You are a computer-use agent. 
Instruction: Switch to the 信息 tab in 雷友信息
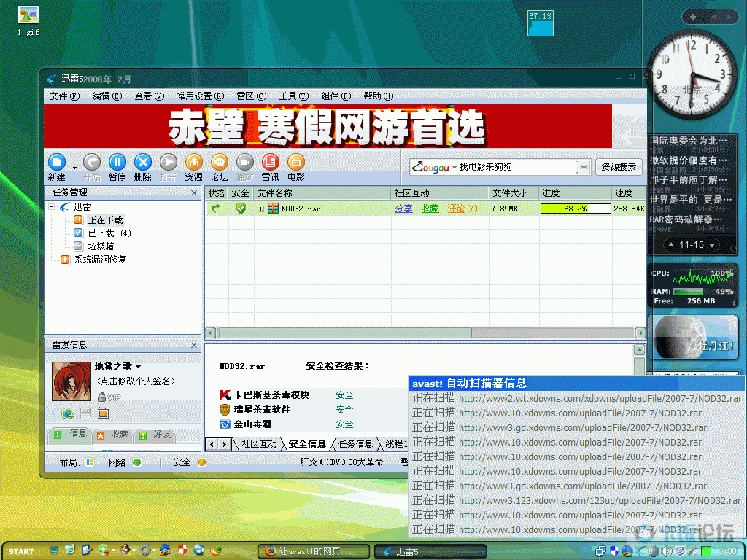[x=71, y=434]
